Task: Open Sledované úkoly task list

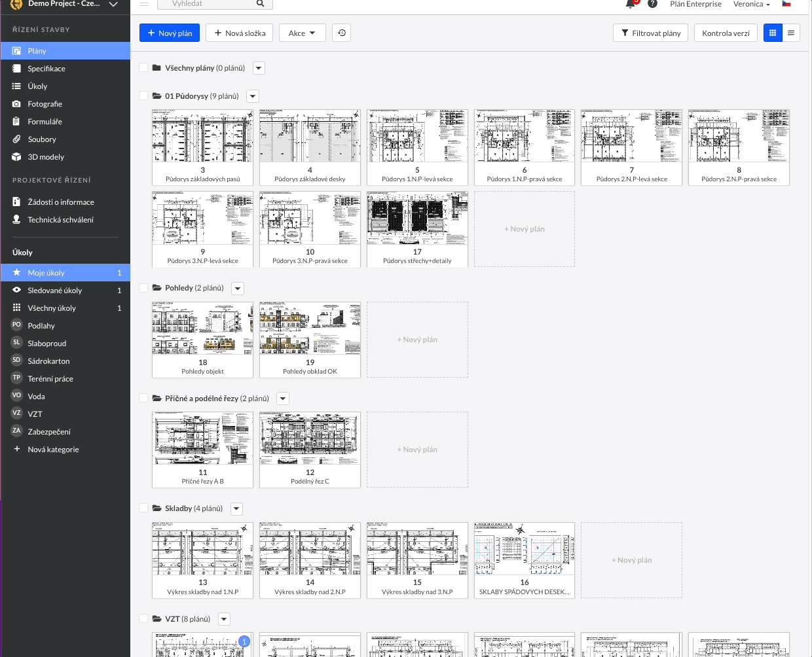Action: pos(54,291)
